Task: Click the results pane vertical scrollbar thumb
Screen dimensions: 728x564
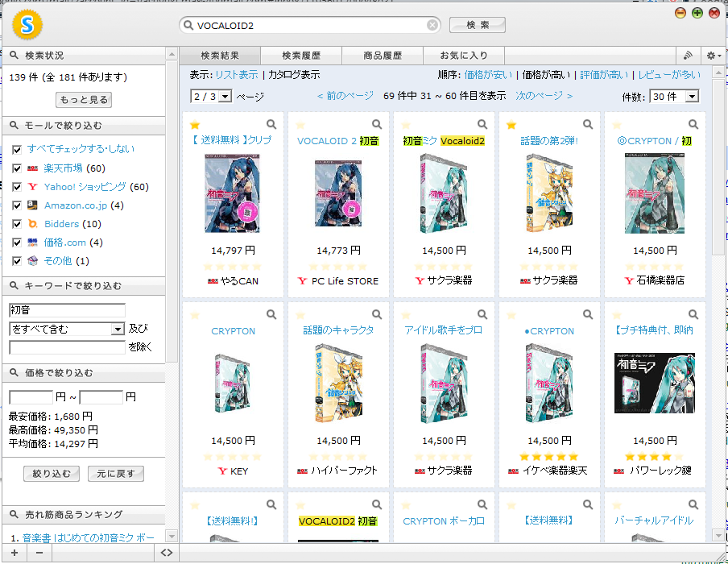Action: (x=718, y=166)
